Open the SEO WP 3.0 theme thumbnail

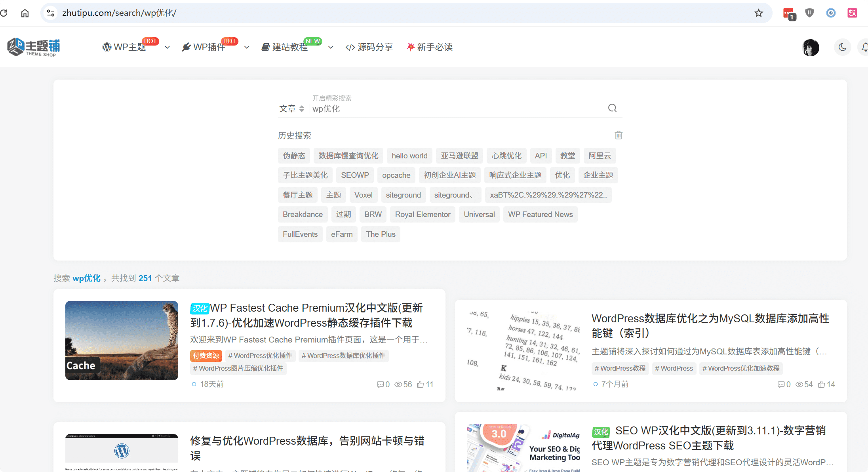(523, 448)
